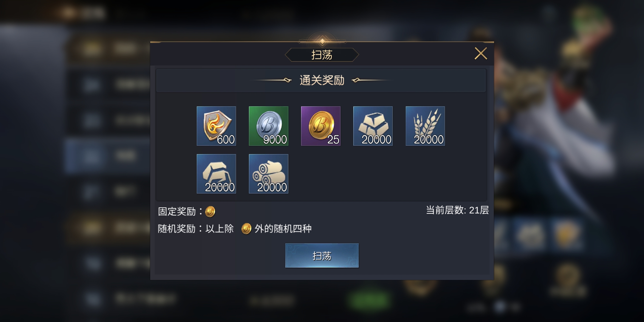This screenshot has width=644, height=322.
Task: Click the 通关奖励 section header
Action: click(x=321, y=80)
